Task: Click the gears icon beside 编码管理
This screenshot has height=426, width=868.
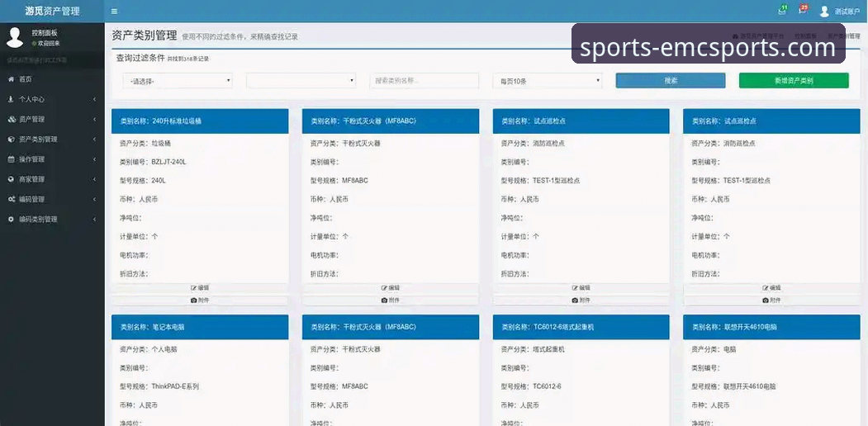Action: click(12, 199)
